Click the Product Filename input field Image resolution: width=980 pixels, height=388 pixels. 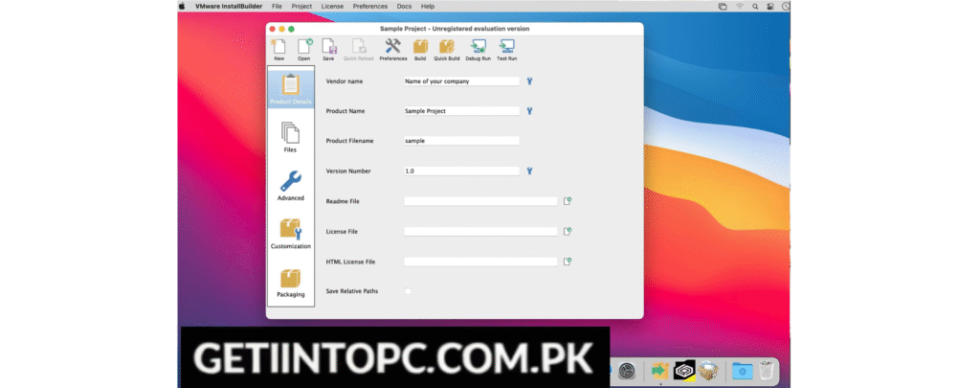(x=461, y=141)
